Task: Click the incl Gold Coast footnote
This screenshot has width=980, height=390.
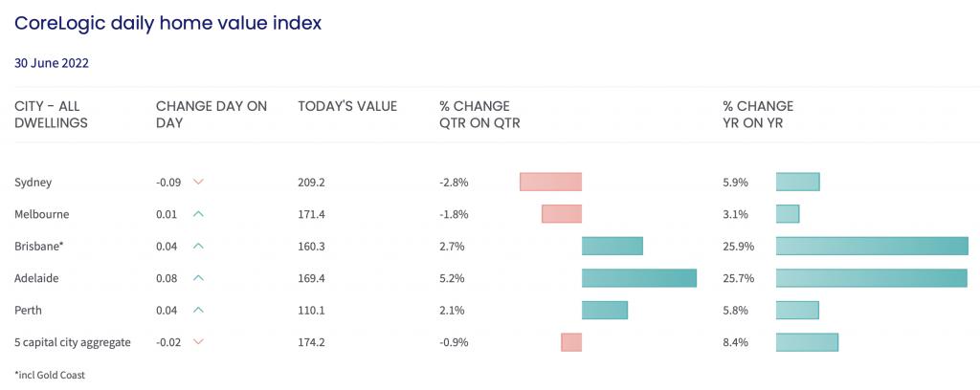Action: [x=50, y=375]
